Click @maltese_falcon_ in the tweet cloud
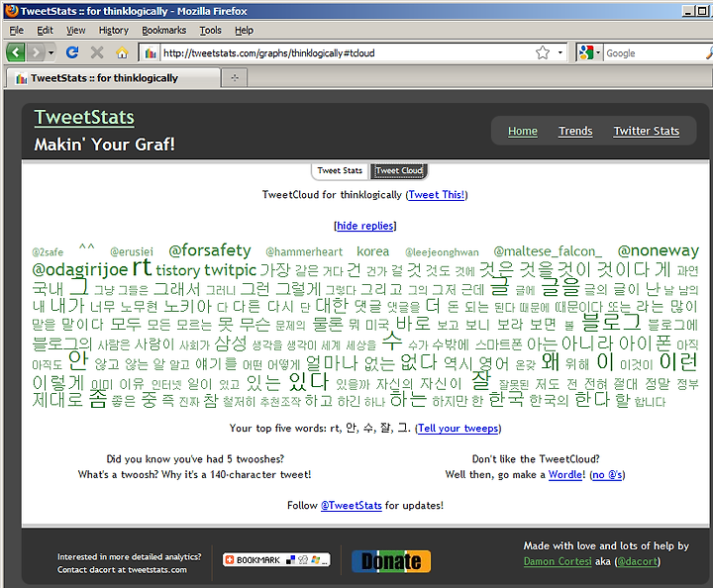 point(548,251)
